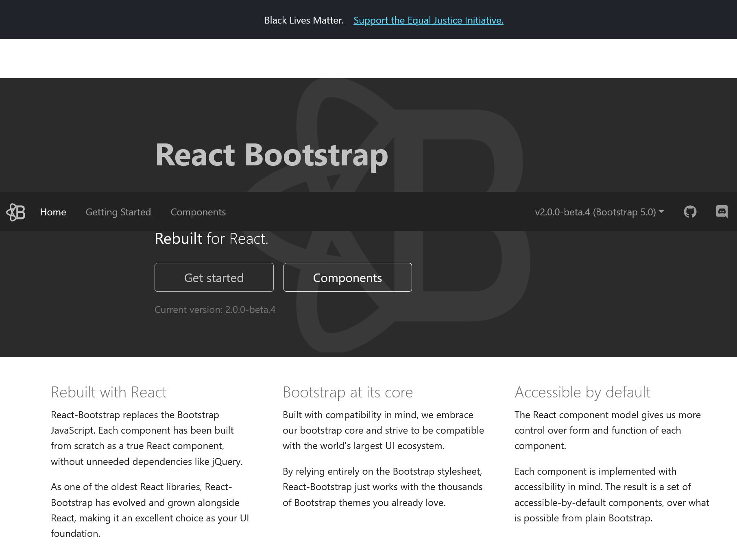Click the Get started button
737x560 pixels.
214,277
